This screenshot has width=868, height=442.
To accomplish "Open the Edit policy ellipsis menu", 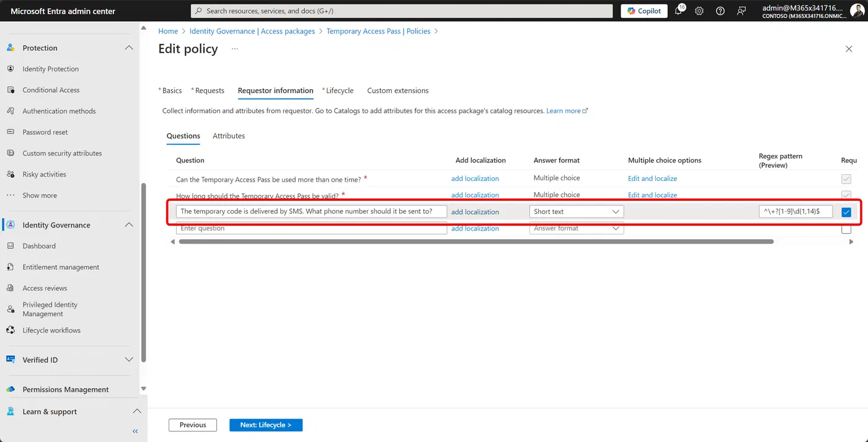I will click(234, 48).
